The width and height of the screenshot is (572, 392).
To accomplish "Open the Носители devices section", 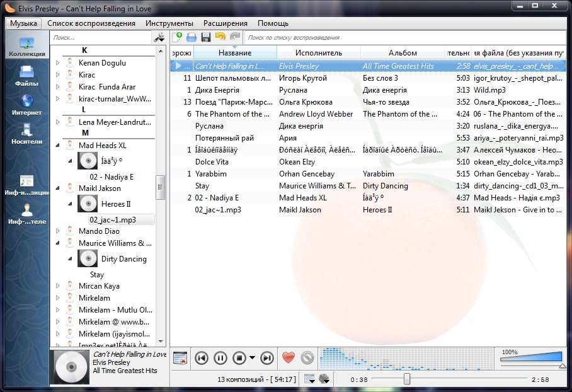I will 26,133.
